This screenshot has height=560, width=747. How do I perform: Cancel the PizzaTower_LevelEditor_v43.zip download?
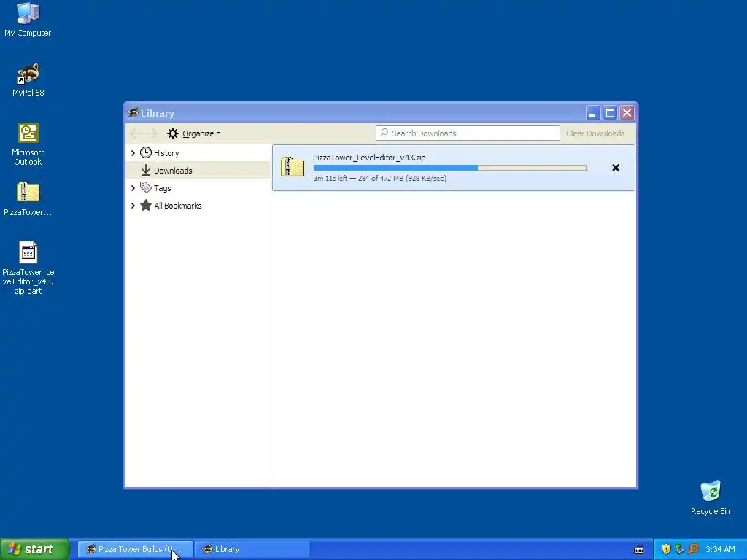(616, 168)
